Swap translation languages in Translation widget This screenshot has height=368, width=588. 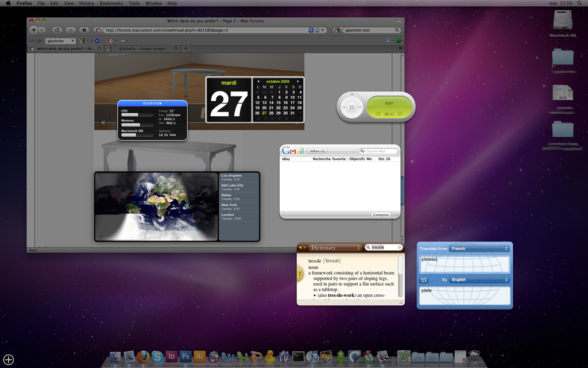(x=424, y=280)
